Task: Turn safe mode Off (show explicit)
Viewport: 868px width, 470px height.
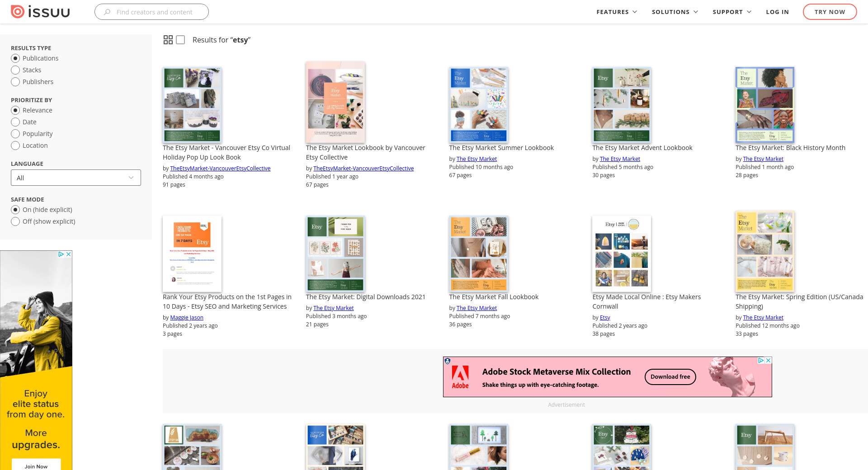Action: click(15, 221)
